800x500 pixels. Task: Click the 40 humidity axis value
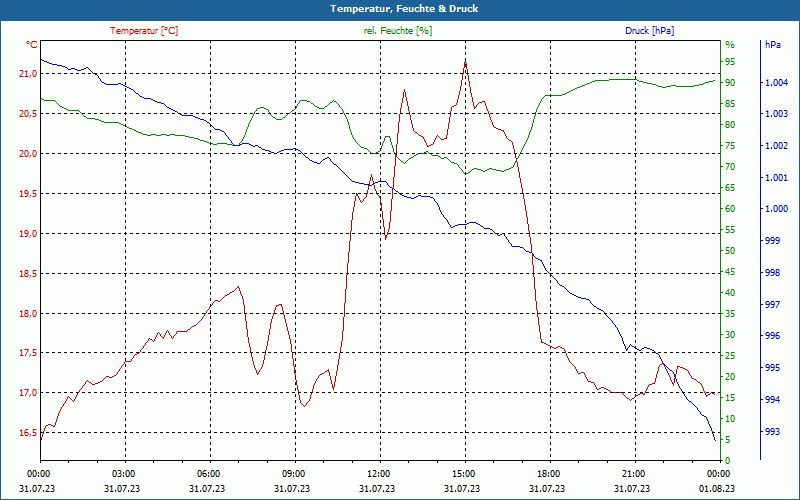730,292
